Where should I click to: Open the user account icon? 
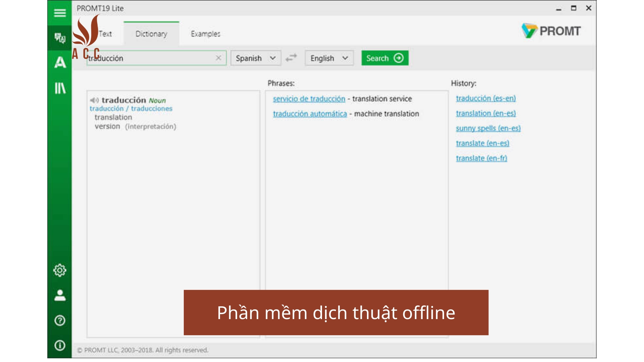click(60, 295)
